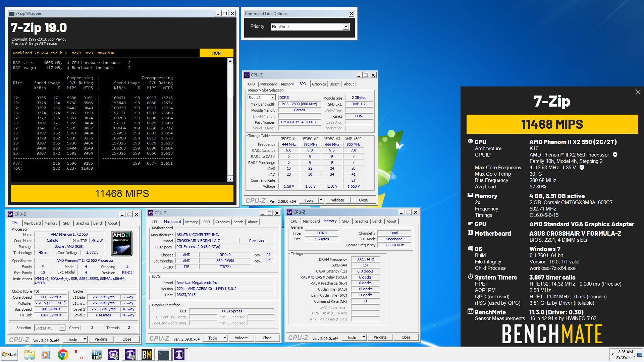Click the verified shield next to CPUID value
The image size is (644, 362).
[x=615, y=155]
